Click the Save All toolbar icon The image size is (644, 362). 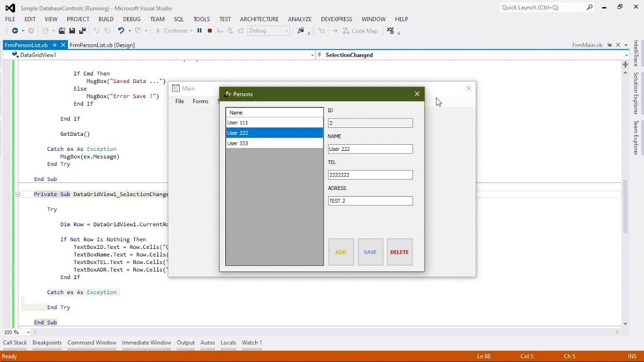click(83, 31)
